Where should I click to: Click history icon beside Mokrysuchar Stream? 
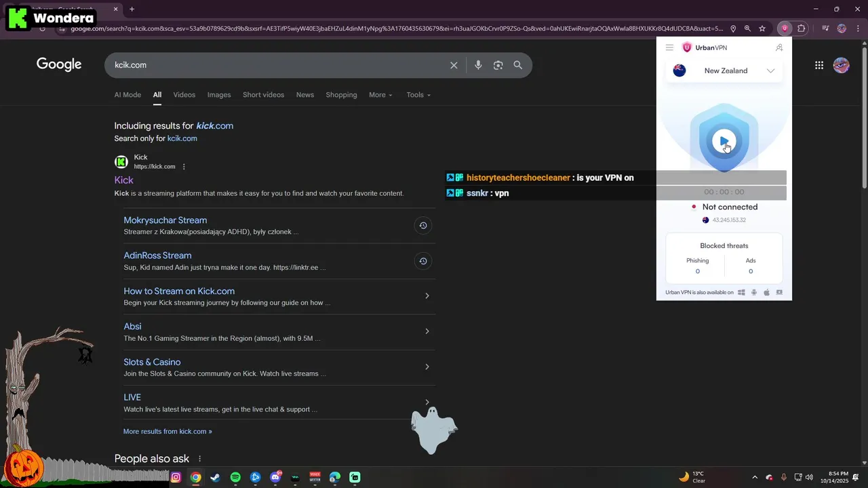(423, 226)
